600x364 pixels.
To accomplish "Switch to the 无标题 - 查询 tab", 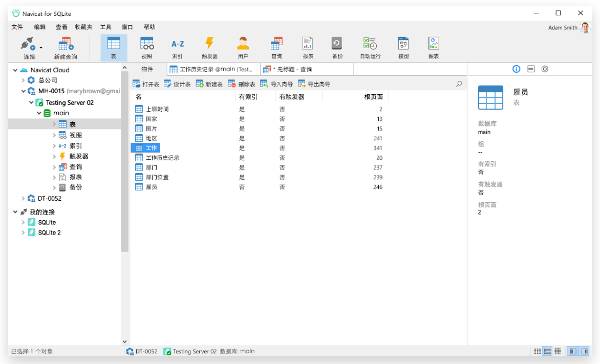I will 307,69.
